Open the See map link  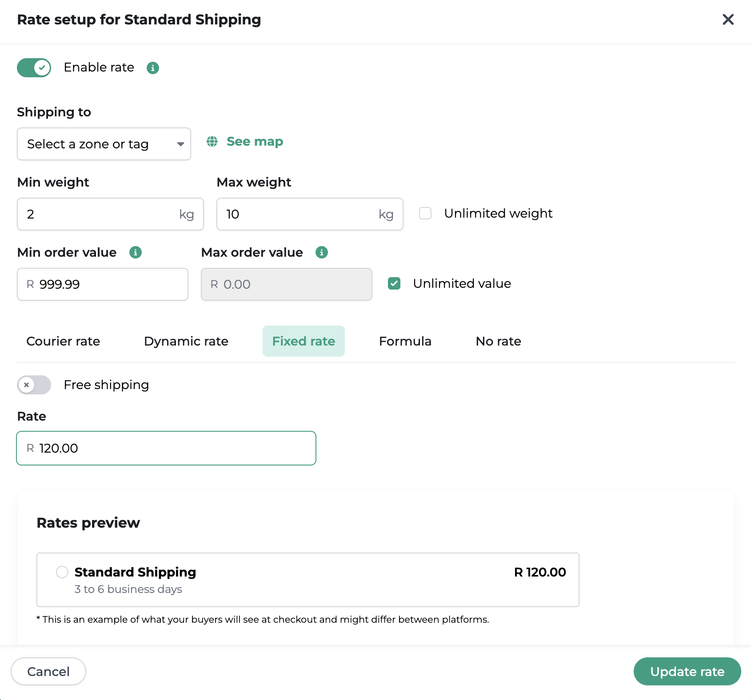[x=255, y=142]
